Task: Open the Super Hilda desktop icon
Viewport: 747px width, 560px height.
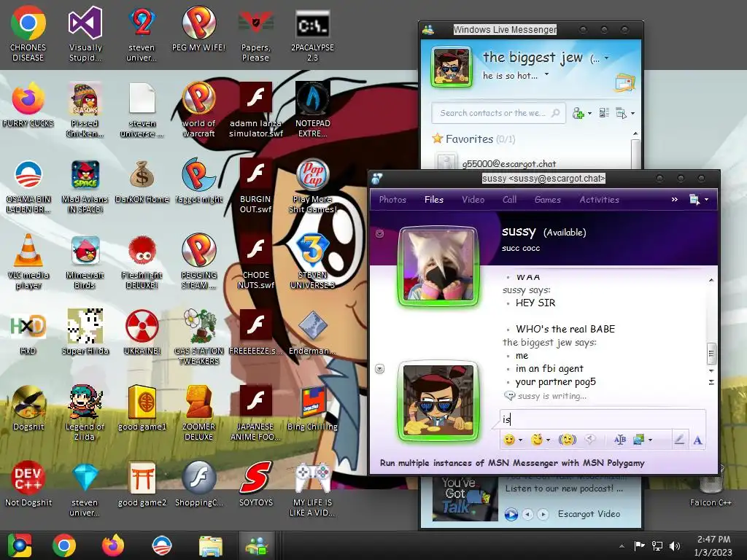Action: coord(85,332)
